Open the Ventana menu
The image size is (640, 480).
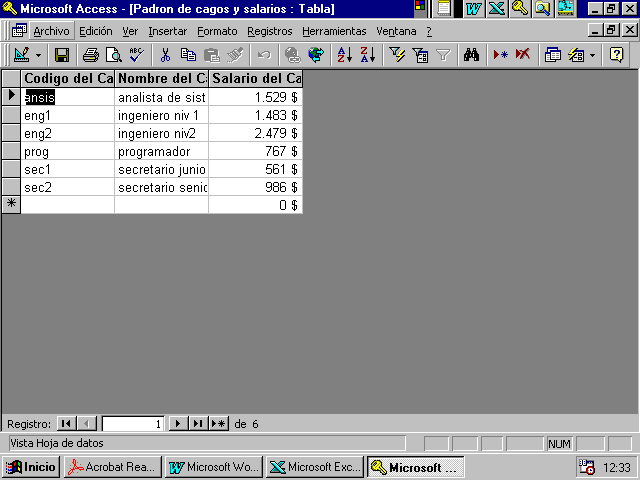396,31
